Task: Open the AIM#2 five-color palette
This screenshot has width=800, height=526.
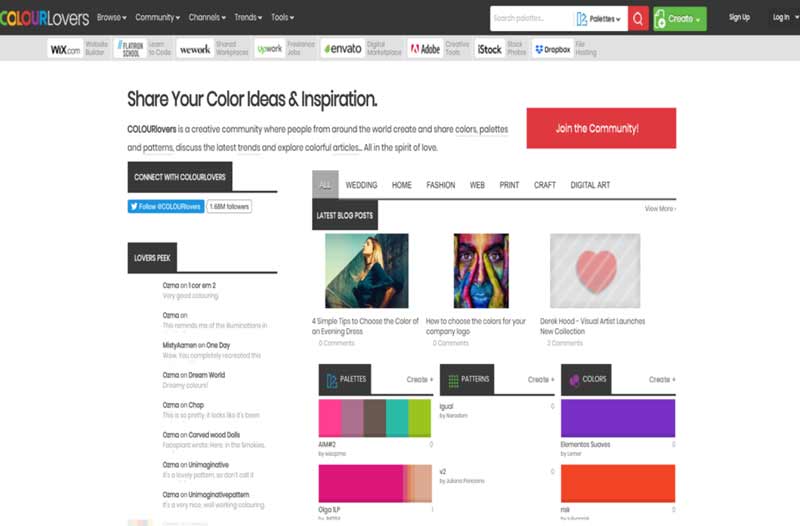Action: coord(375,418)
